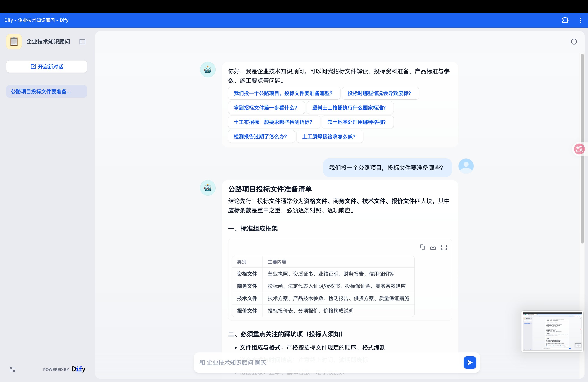Open the screenshot preview thumbnail
This screenshot has height=382, width=588.
click(x=552, y=331)
